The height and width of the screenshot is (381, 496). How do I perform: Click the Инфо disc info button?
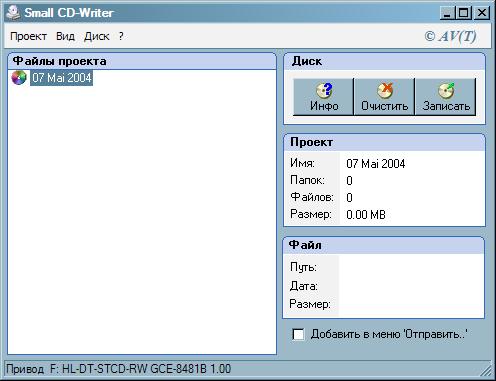tap(323, 97)
